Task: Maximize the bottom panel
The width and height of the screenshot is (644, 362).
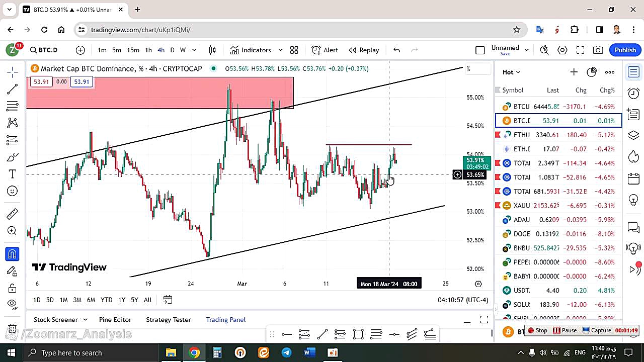Action: [484, 320]
